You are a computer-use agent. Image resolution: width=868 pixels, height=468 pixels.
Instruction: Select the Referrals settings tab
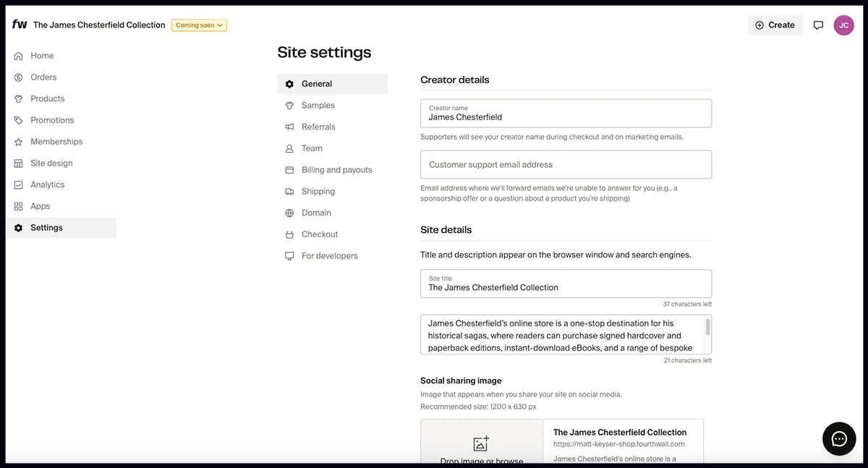tap(318, 127)
